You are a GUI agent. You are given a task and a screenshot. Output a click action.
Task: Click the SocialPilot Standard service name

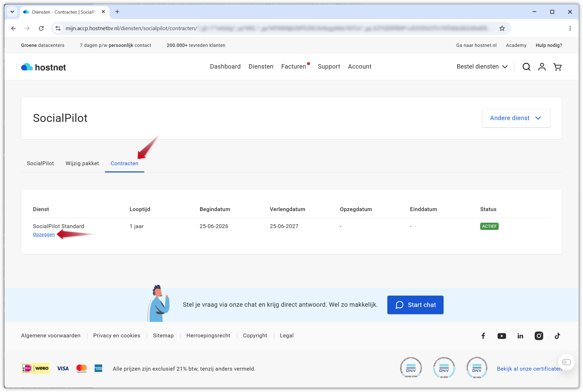pos(59,226)
